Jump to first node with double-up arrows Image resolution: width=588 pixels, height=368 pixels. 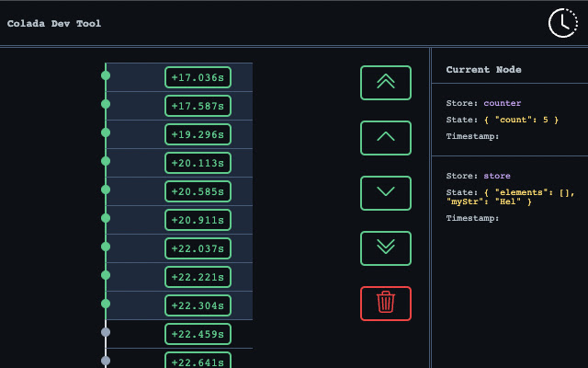pos(386,83)
